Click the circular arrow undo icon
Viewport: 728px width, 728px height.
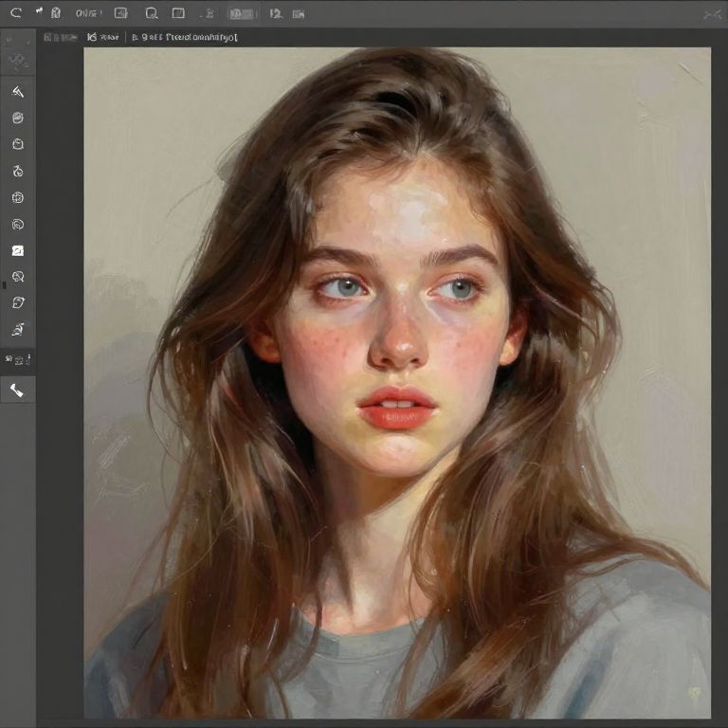15,13
